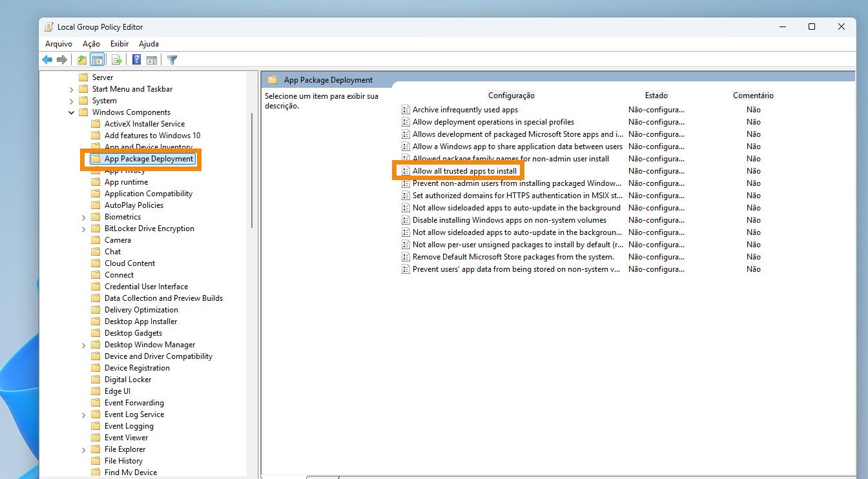This screenshot has width=868, height=479.
Task: Open the Ação menu
Action: (x=92, y=44)
